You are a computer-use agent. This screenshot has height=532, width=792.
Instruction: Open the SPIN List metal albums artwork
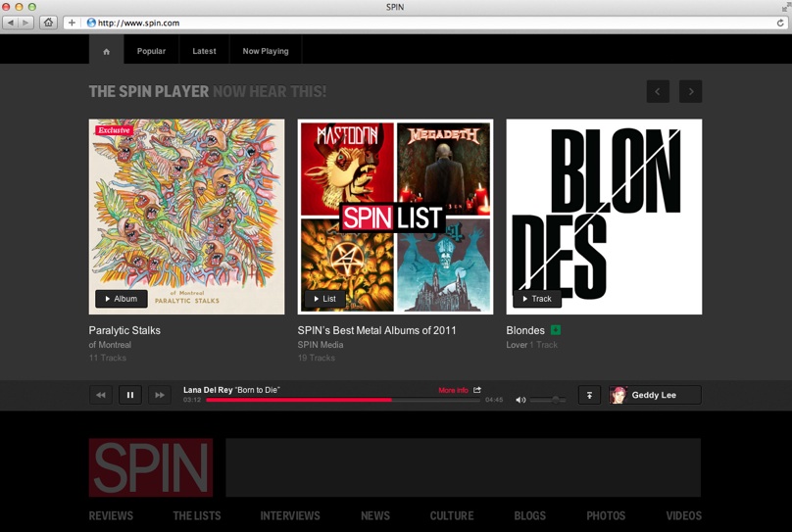(395, 217)
